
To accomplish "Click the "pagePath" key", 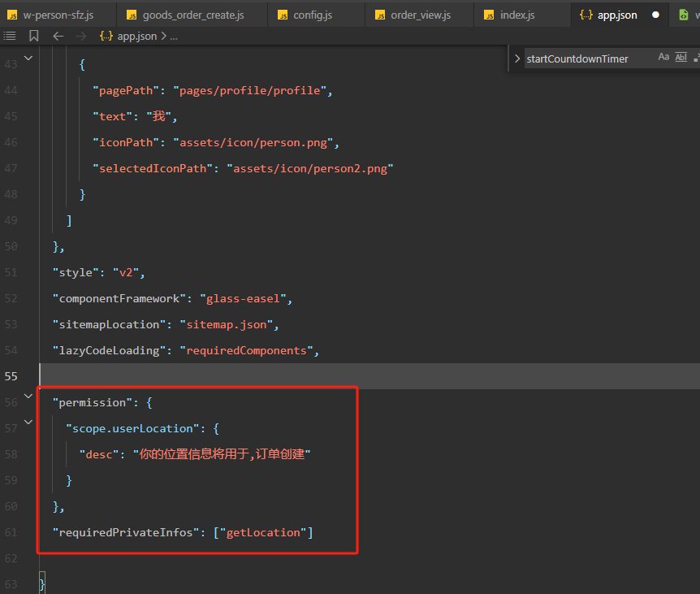I will [x=126, y=91].
